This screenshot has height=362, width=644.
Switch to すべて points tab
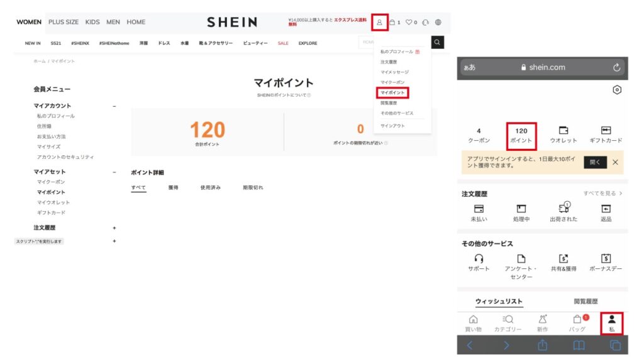[138, 187]
